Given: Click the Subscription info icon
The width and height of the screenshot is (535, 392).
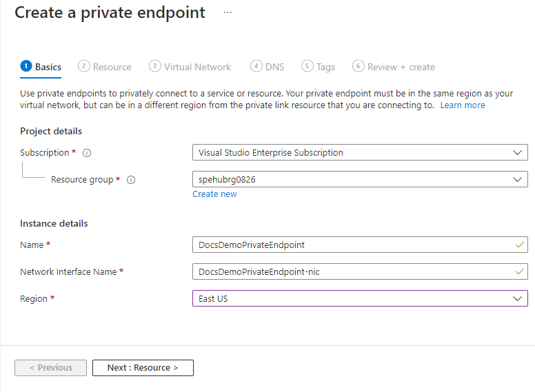Looking at the screenshot, I should pos(88,153).
